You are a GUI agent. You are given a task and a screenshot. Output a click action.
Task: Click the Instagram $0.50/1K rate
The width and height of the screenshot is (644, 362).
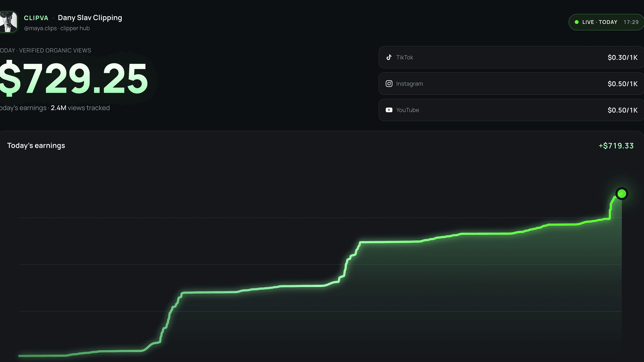click(623, 84)
